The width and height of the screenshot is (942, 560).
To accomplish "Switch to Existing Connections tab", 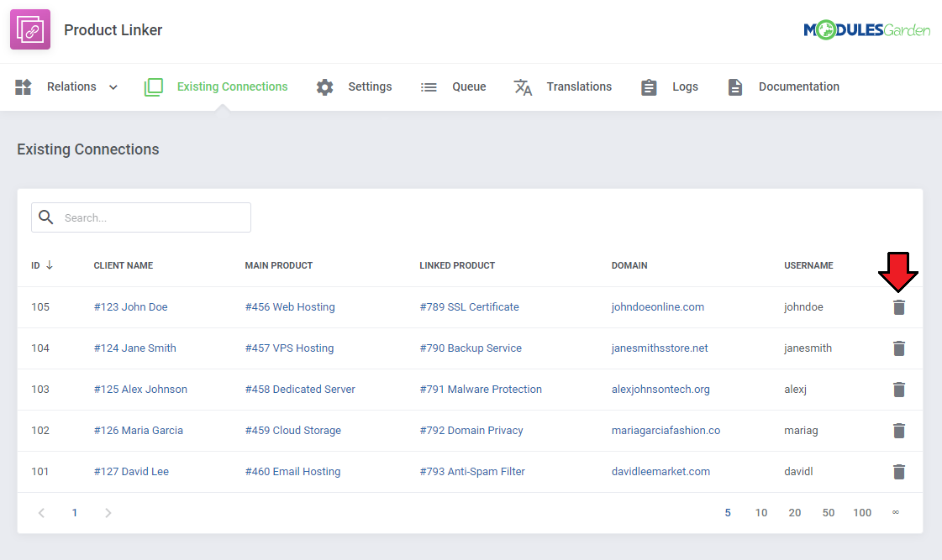I will click(x=232, y=86).
